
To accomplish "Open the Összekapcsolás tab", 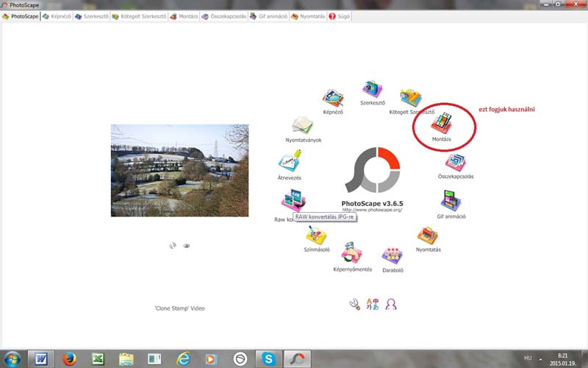I will click(x=224, y=16).
